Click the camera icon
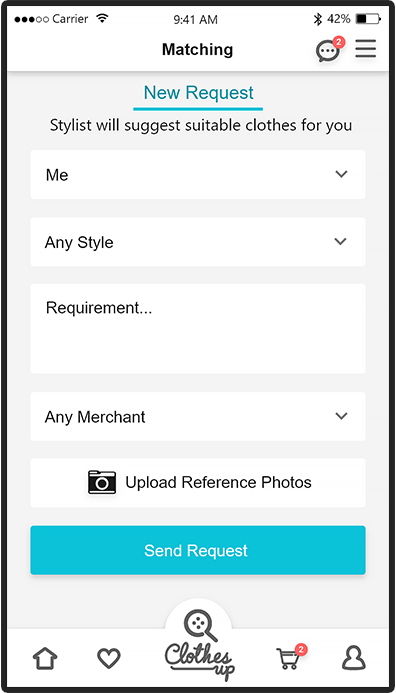 pyautogui.click(x=102, y=482)
